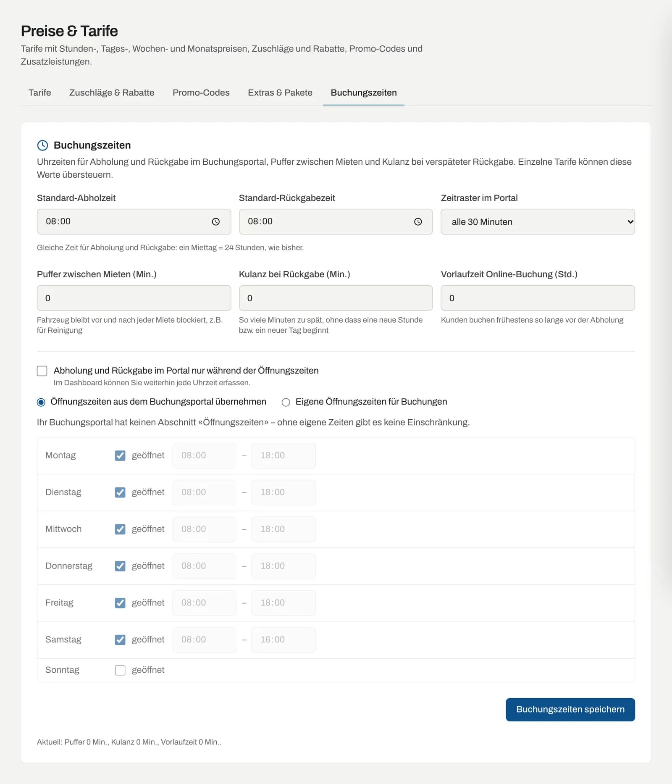Screen dimensions: 672x784
Task: Enable pickup only during Öffnungszeiten checkbox
Action: tap(42, 371)
